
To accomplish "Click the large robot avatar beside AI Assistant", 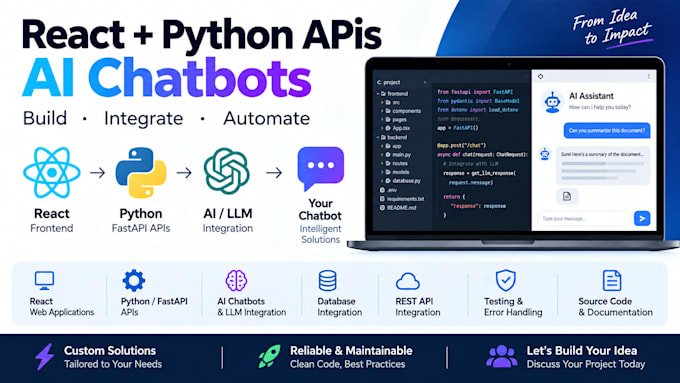I will 552,101.
